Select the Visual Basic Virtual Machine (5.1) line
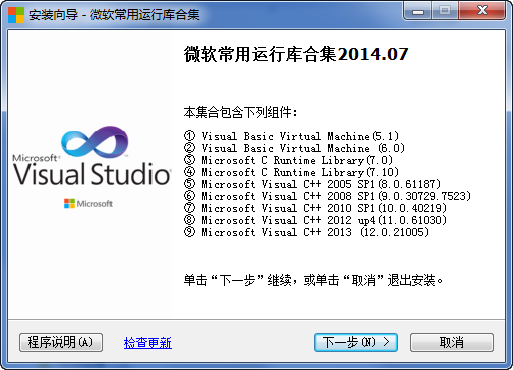 [x=291, y=136]
